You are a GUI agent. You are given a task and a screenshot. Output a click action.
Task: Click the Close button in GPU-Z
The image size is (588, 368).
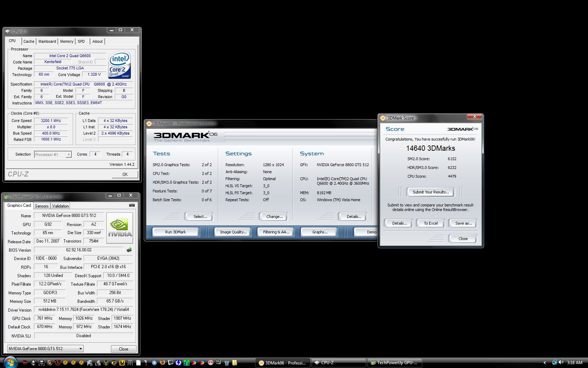(124, 349)
